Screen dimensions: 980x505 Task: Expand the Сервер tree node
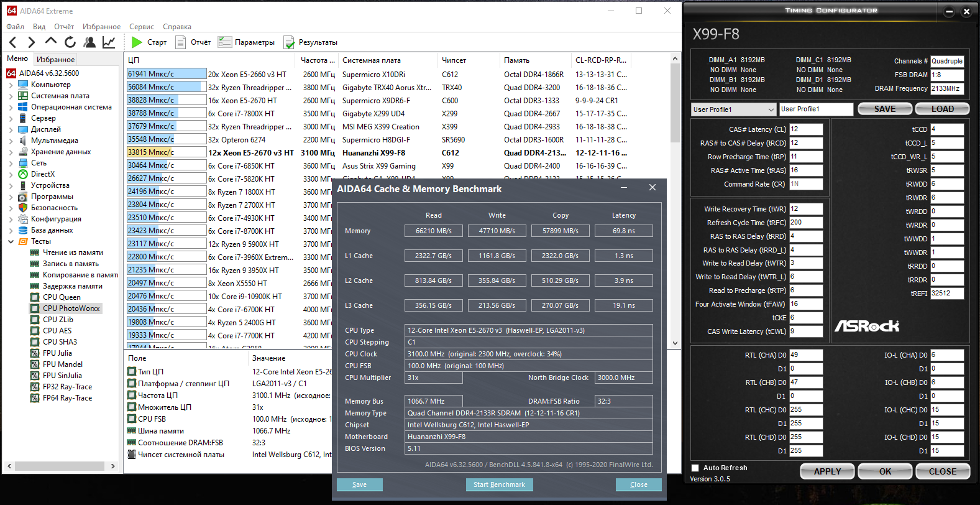point(11,118)
